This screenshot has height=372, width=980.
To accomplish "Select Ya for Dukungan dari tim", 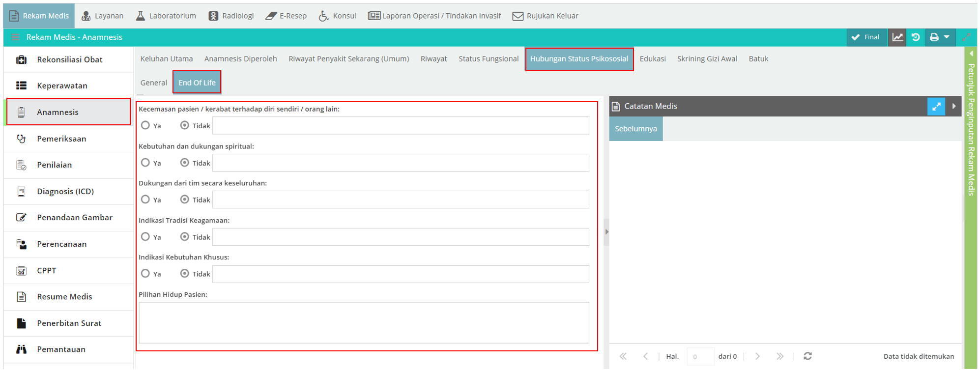I will [x=145, y=200].
